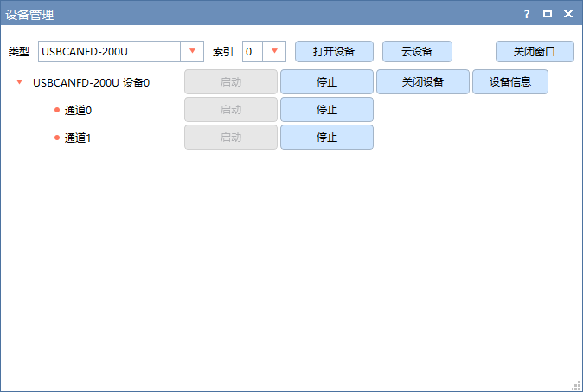The height and width of the screenshot is (392, 583).
Task: Open the 索引 index dropdown arrow
Action: pos(274,51)
